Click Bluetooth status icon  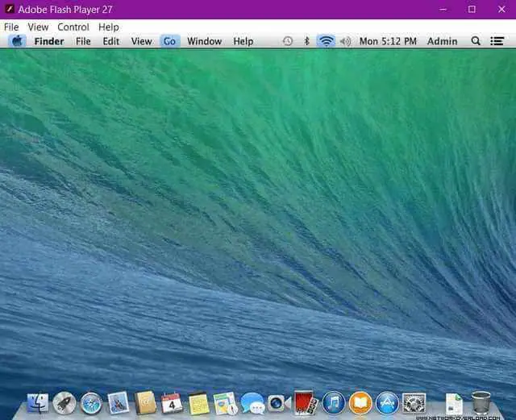click(306, 41)
